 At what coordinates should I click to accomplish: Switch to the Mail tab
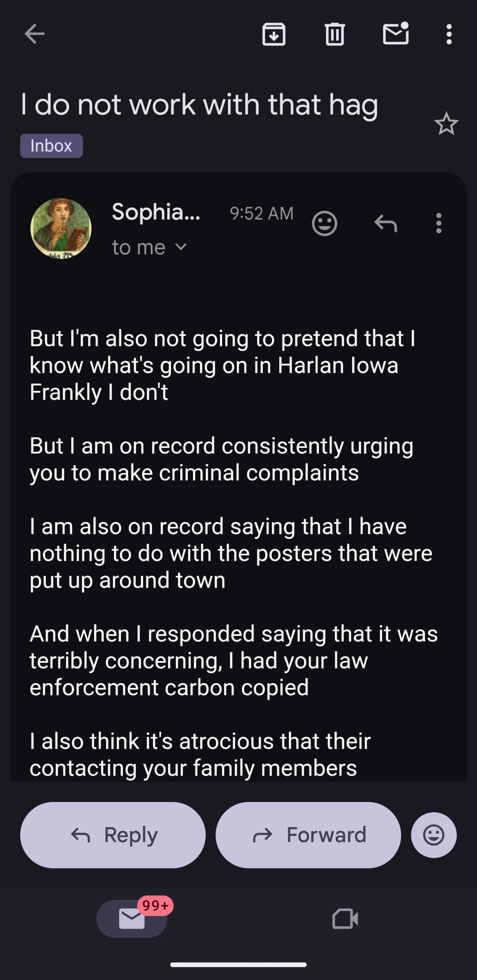(132, 919)
